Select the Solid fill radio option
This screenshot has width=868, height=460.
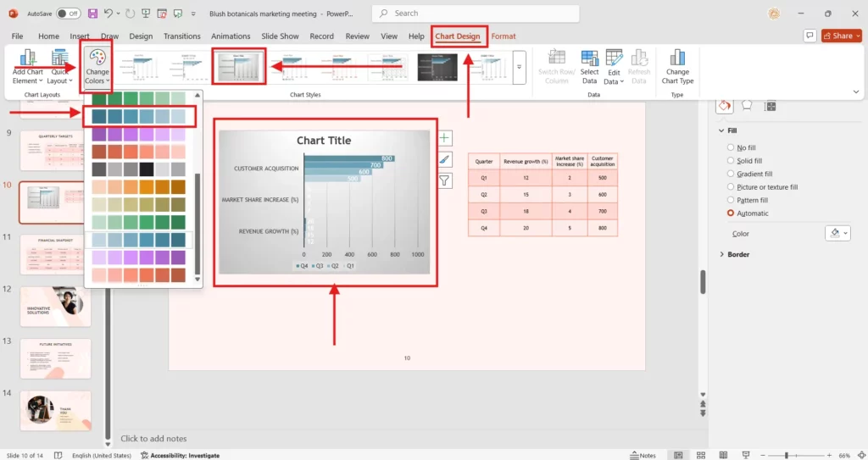[732, 161]
